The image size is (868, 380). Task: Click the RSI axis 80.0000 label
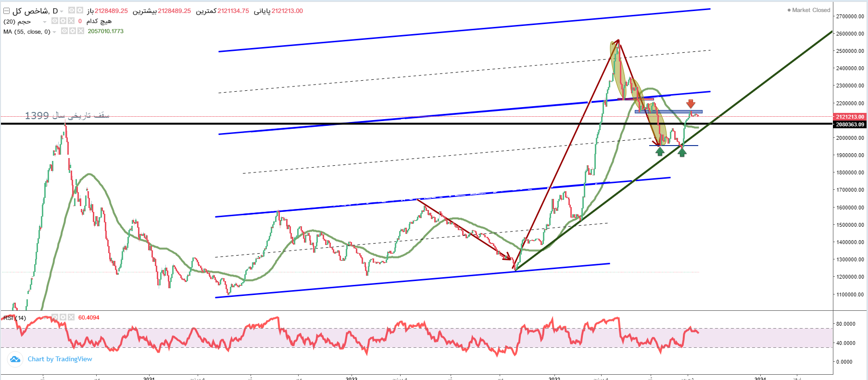(846, 324)
